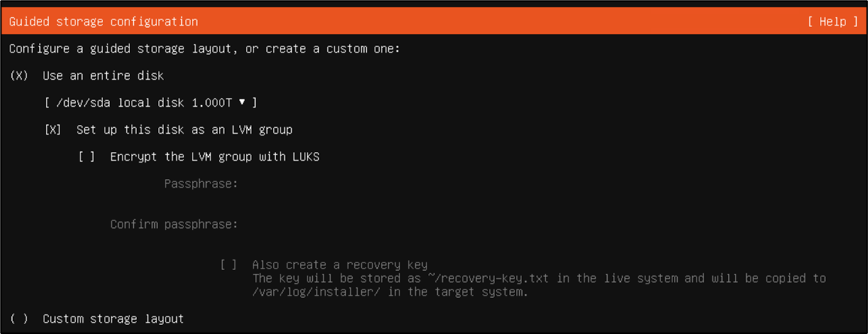Image resolution: width=868 pixels, height=334 pixels.
Task: Click "Encrypt the LVM group with LUKS" label
Action: pos(214,157)
